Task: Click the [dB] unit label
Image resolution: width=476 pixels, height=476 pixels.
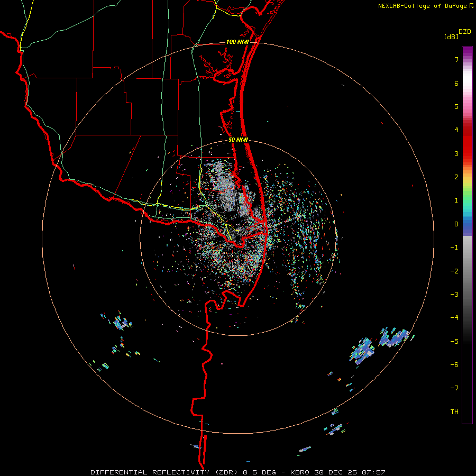Action: (452, 37)
